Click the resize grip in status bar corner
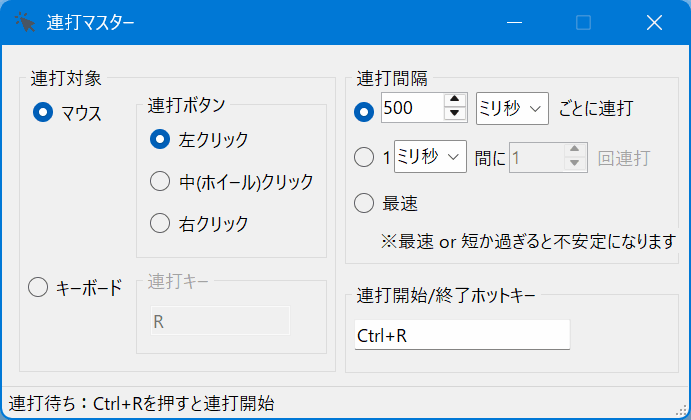 coord(681,411)
